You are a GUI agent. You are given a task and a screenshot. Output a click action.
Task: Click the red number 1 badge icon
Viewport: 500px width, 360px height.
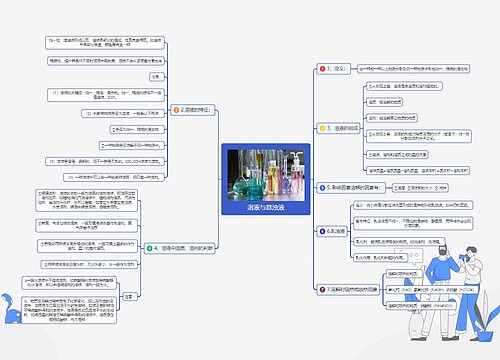(x=322, y=69)
